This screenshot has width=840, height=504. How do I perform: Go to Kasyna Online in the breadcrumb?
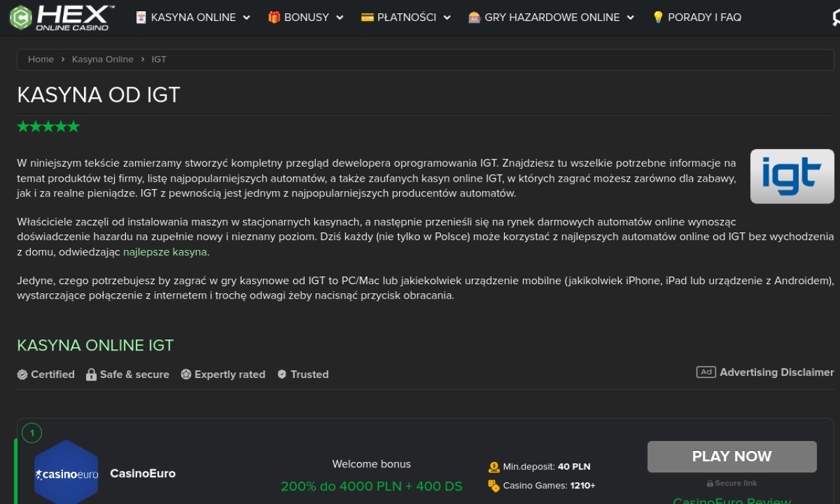[x=103, y=59]
